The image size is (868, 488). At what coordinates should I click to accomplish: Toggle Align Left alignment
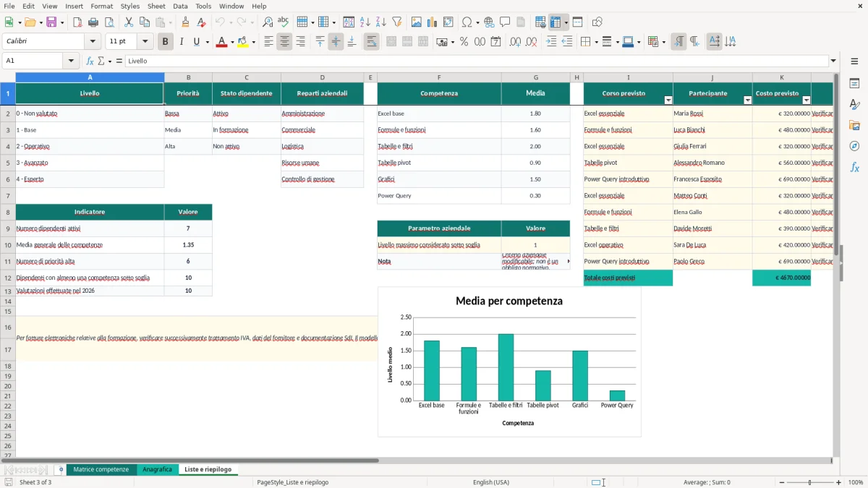point(268,42)
